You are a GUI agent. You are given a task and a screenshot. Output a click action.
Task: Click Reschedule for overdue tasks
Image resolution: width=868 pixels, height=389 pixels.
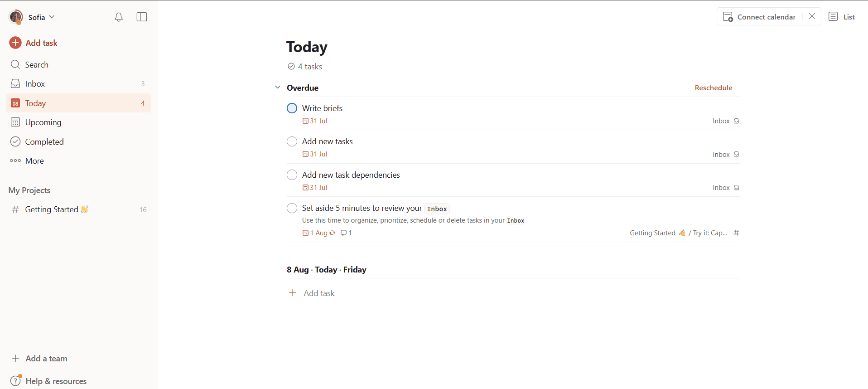714,88
